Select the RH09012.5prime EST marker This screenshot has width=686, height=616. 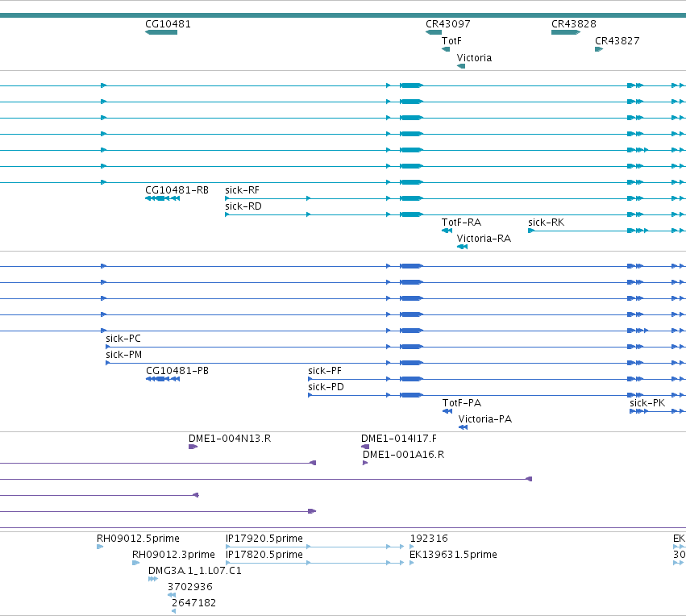pyautogui.click(x=100, y=547)
